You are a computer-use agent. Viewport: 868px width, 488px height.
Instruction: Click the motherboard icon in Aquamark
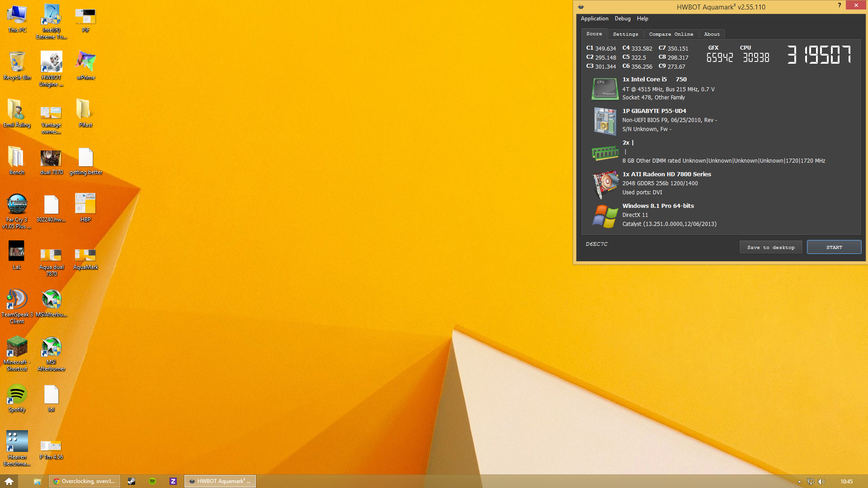(x=605, y=121)
